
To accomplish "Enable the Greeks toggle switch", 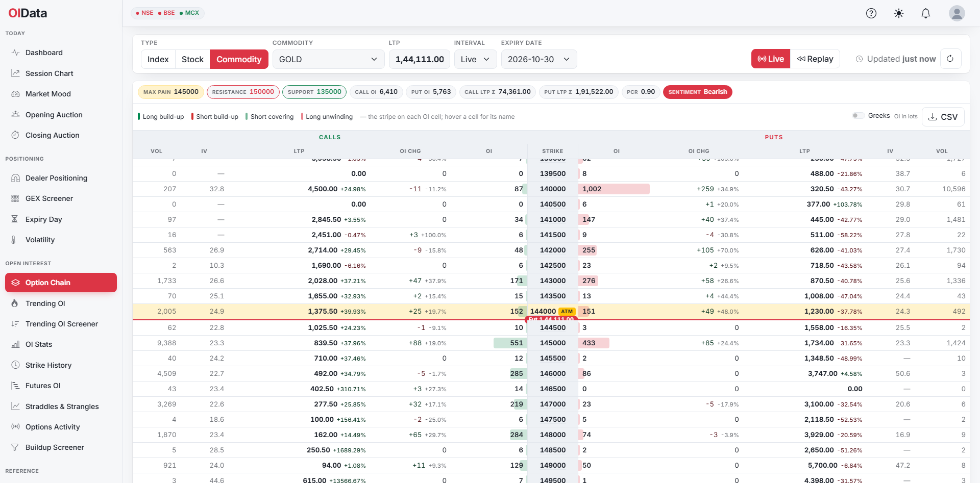I will 858,116.
